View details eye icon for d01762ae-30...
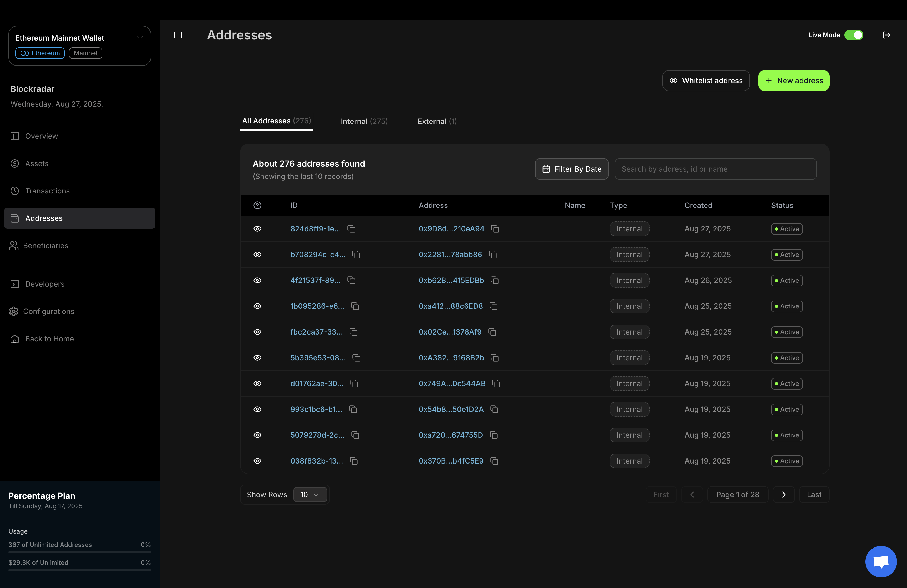 coord(257,384)
